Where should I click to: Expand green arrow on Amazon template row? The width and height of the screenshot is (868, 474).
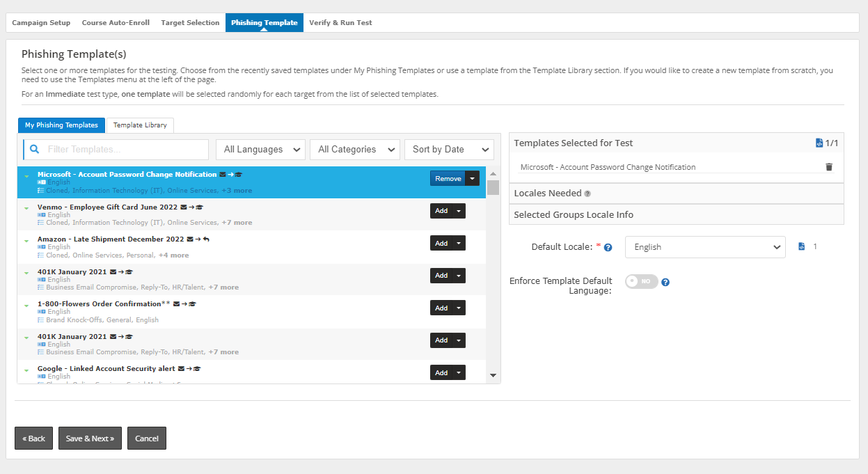tap(26, 241)
